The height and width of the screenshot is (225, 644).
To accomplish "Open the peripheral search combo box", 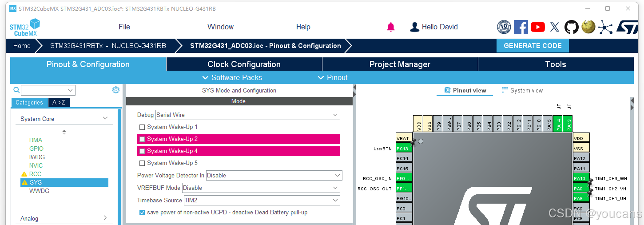I will (48, 90).
